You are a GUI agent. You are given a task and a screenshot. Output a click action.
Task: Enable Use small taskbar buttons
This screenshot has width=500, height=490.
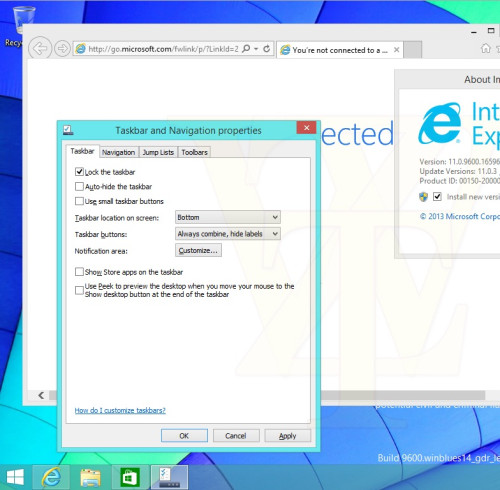[79, 201]
